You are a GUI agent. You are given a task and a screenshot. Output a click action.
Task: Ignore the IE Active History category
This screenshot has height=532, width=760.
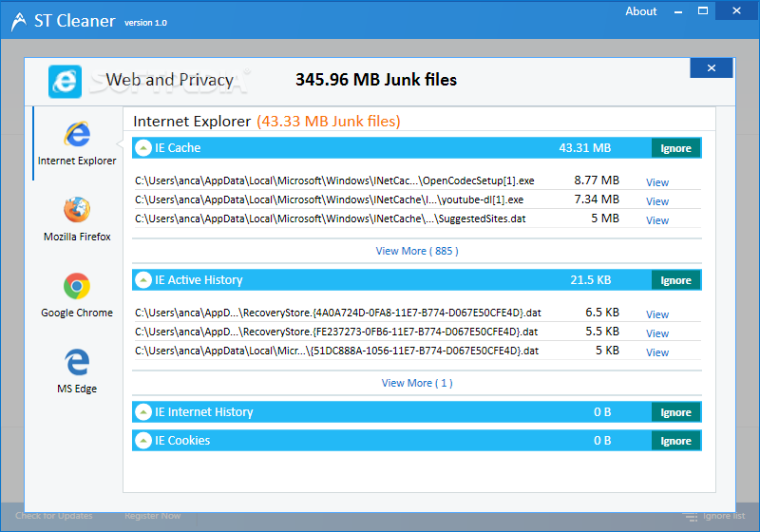click(x=675, y=280)
